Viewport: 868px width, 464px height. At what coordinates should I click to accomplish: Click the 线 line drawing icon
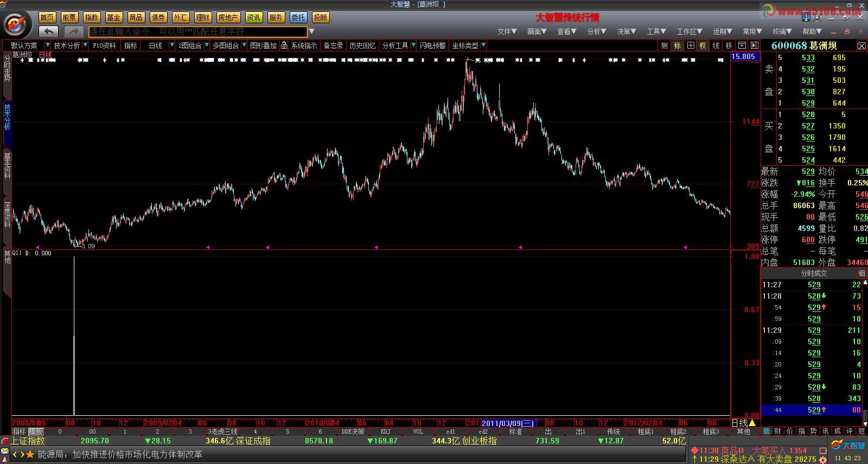(716, 46)
